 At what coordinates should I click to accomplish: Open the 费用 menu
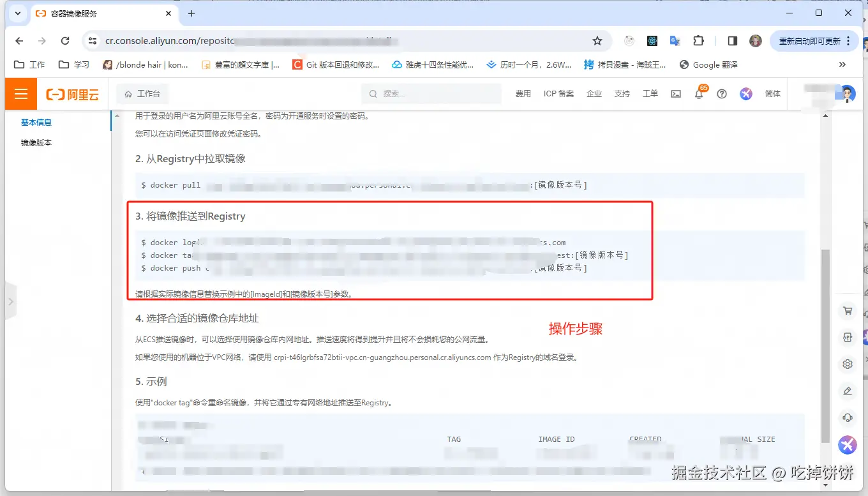pos(523,94)
